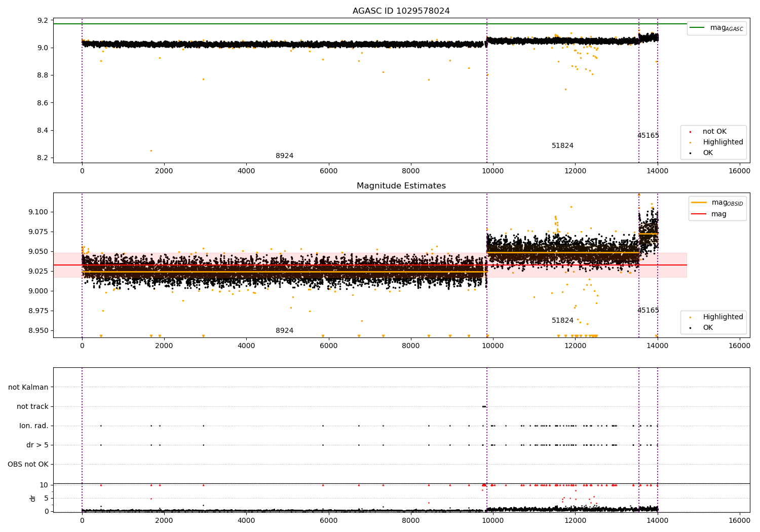Click the Magnitude Estimates subplot title

coord(401,186)
